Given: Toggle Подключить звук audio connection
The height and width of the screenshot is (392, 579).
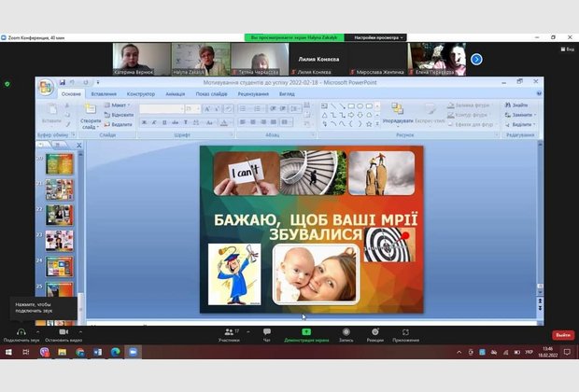Looking at the screenshot, I should pos(21,333).
